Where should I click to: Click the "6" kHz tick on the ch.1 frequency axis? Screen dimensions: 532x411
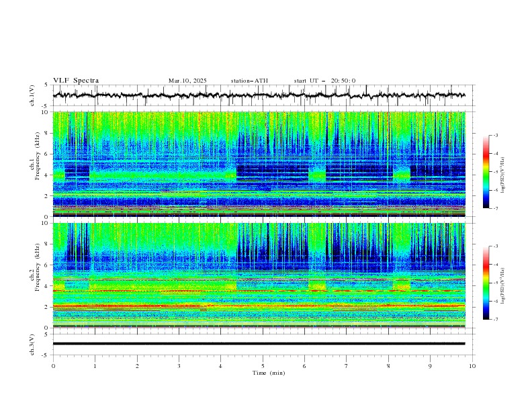(x=47, y=154)
